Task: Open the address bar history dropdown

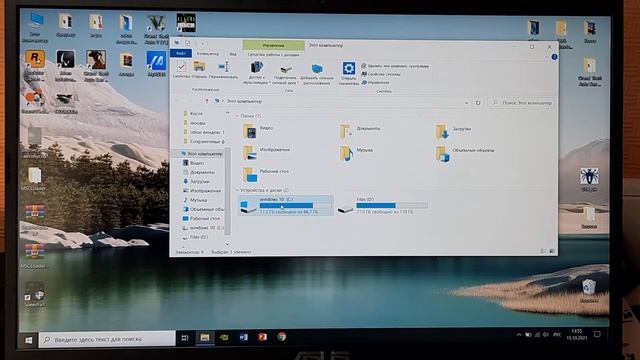Action: [x=467, y=103]
